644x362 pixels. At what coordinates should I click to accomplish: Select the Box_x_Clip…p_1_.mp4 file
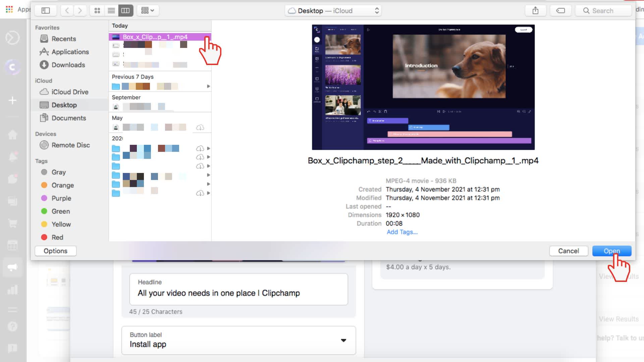[160, 37]
